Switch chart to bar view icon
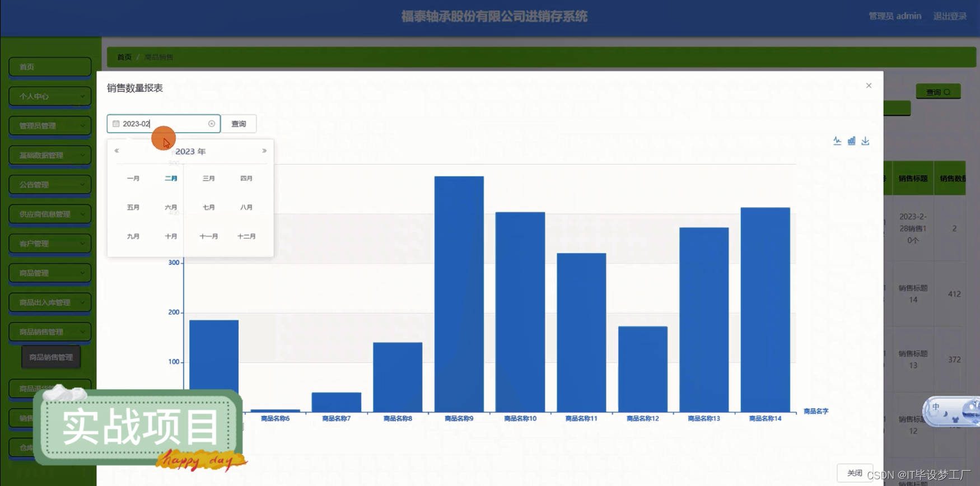 pyautogui.click(x=851, y=141)
